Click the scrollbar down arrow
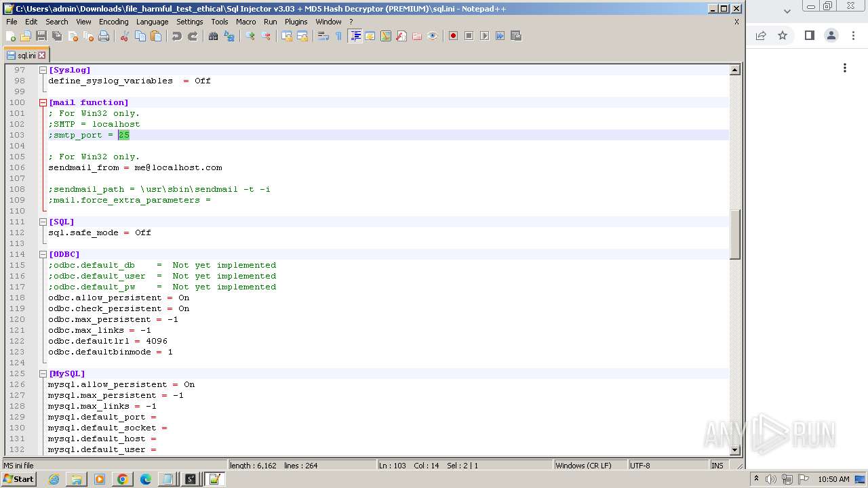Image resolution: width=868 pixels, height=488 pixels. coord(734,450)
